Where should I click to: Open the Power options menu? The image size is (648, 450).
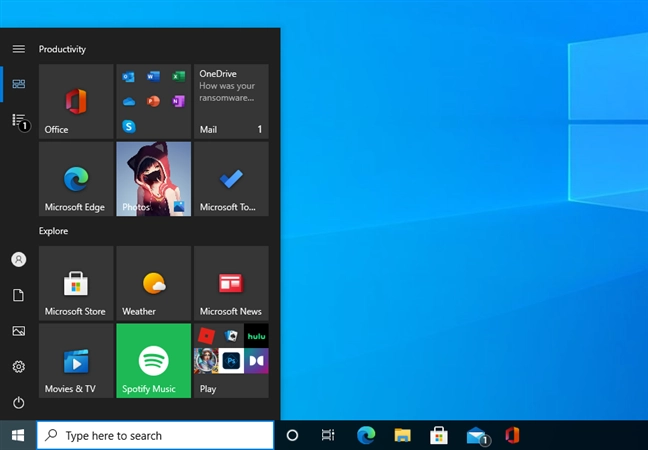pyautogui.click(x=19, y=402)
